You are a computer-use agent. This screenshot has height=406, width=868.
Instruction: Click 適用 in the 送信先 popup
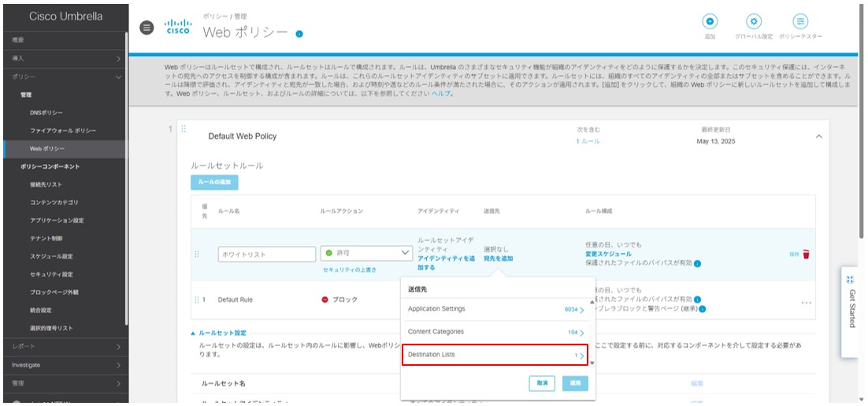tap(575, 383)
